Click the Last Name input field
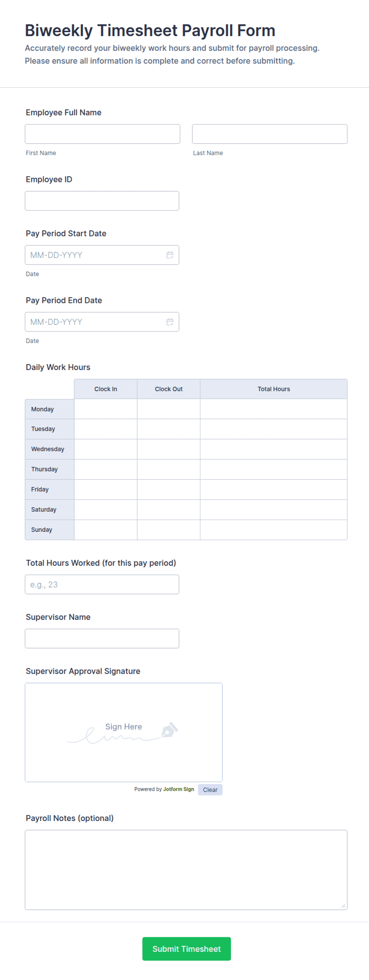 (x=270, y=134)
